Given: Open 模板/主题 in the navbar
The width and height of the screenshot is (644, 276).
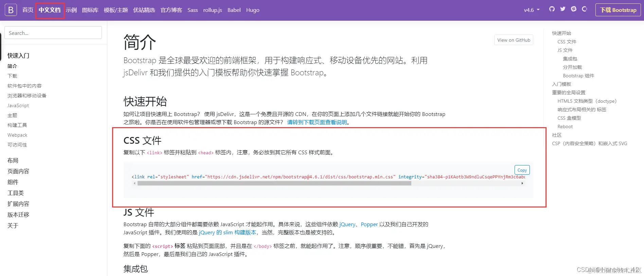Looking at the screenshot, I should [x=116, y=10].
